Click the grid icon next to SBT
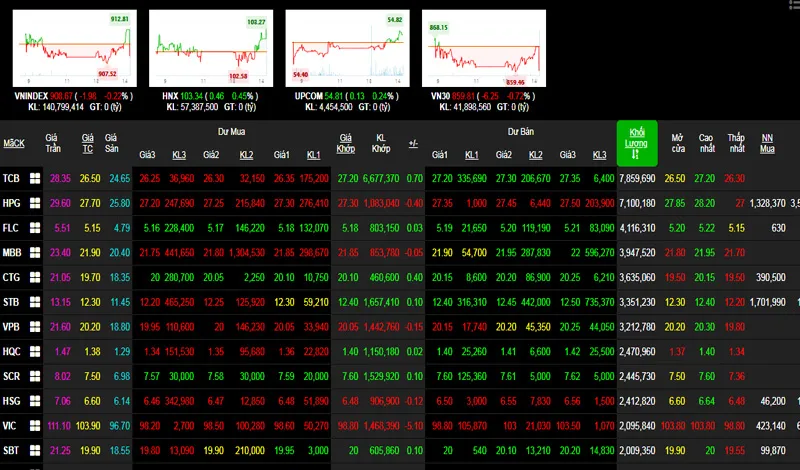 [35, 451]
